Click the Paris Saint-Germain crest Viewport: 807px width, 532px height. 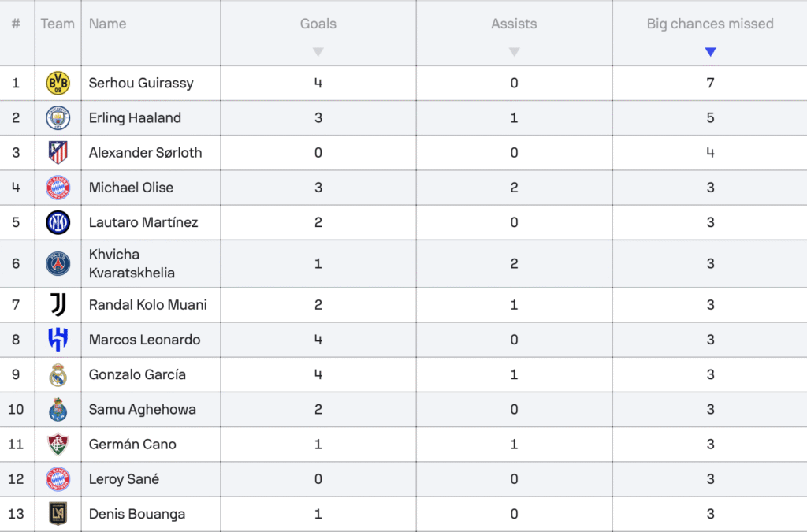[58, 263]
